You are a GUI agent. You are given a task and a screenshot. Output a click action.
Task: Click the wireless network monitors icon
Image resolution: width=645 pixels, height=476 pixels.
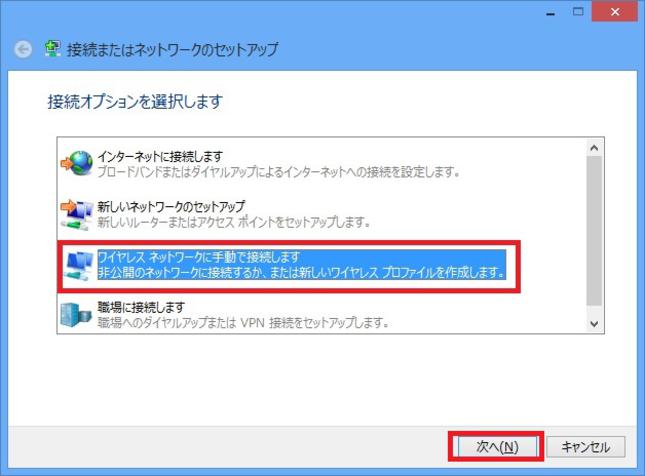click(x=77, y=264)
